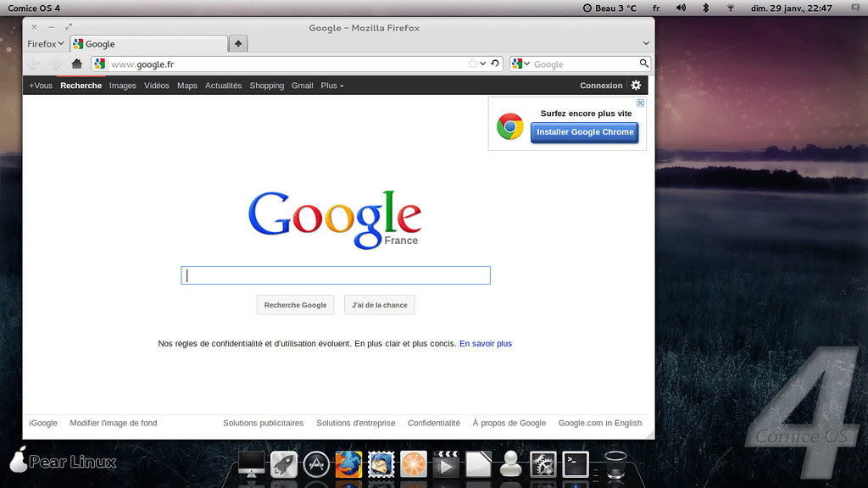Open Firefox from the dock
The height and width of the screenshot is (488, 868).
point(348,463)
